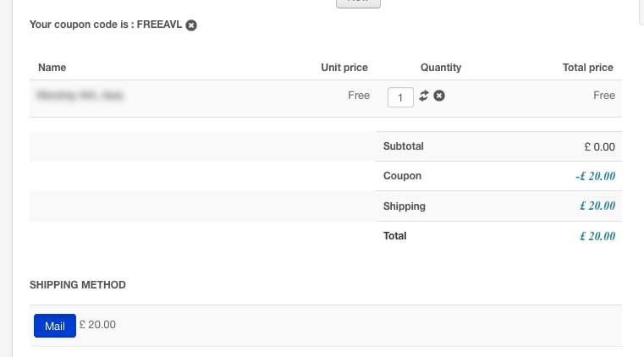Open the blurred product name link
The image size is (644, 357).
click(x=79, y=96)
